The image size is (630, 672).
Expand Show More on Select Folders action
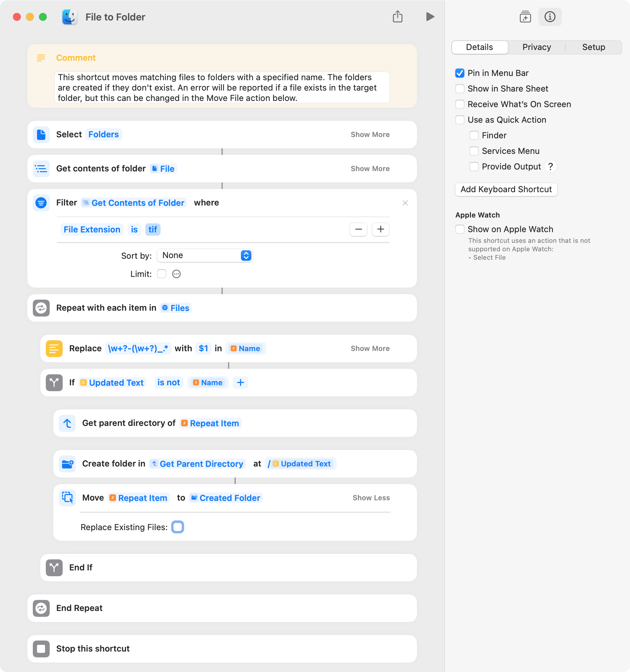[x=370, y=134]
